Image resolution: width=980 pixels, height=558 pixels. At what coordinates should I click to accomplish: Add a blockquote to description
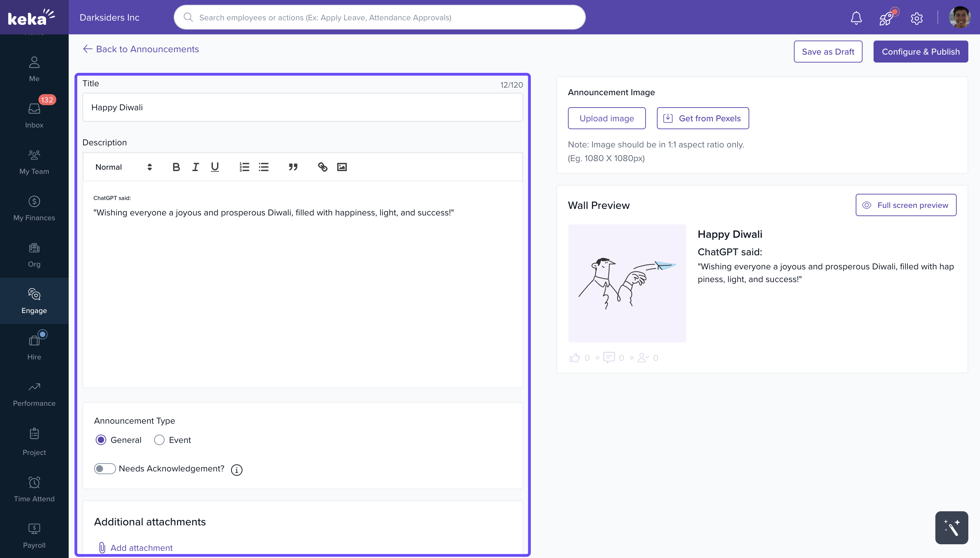pos(293,167)
